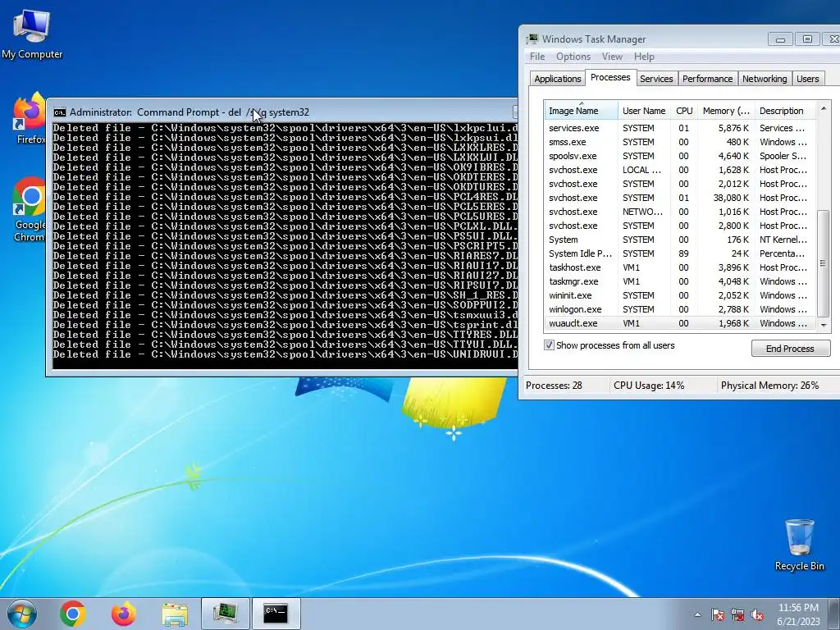This screenshot has height=630, width=840.
Task: Select the System process row
Action: (679, 240)
